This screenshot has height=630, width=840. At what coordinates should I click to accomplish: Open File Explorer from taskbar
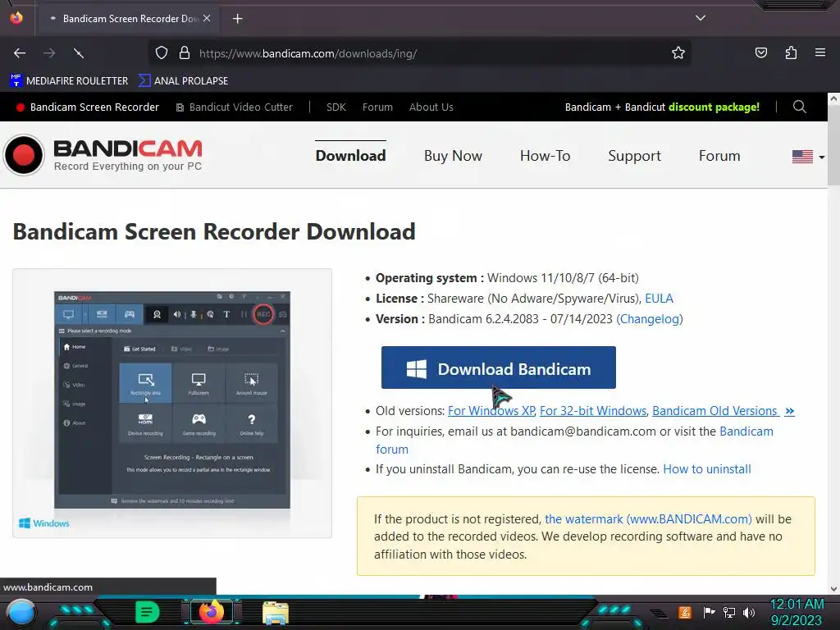click(x=276, y=613)
